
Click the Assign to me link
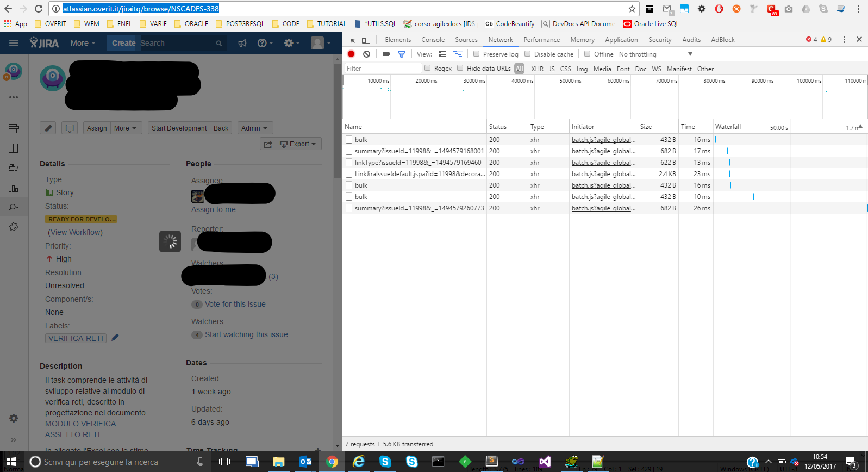click(x=214, y=209)
